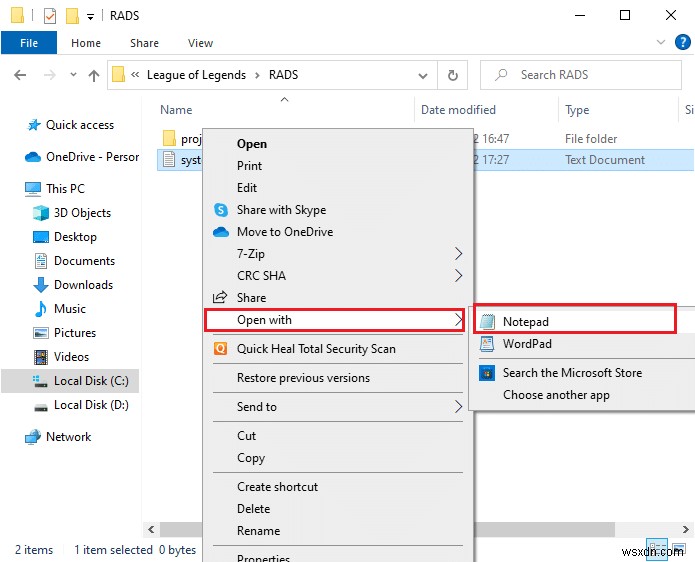Screen dimensions: 695x562
Task: Open the address bar history dropdown
Action: point(426,75)
